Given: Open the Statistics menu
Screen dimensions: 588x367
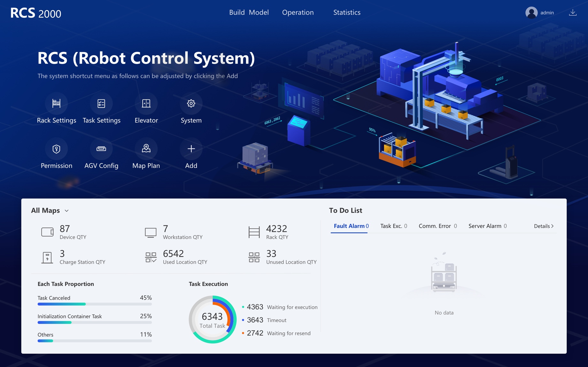Looking at the screenshot, I should pyautogui.click(x=346, y=12).
